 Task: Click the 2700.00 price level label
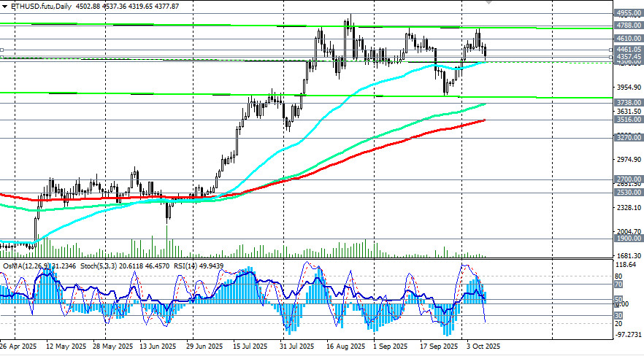click(x=628, y=179)
